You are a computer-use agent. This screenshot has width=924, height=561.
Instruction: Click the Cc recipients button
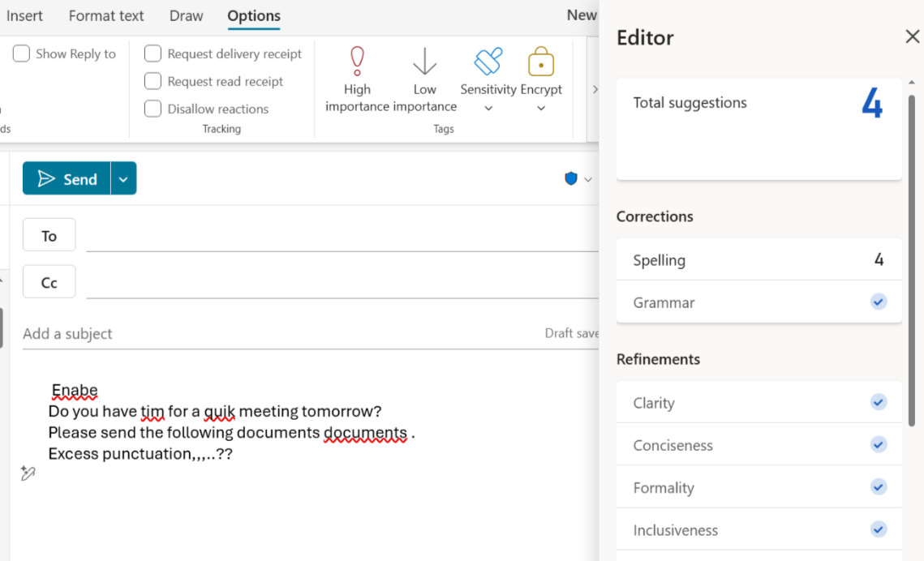click(x=49, y=282)
